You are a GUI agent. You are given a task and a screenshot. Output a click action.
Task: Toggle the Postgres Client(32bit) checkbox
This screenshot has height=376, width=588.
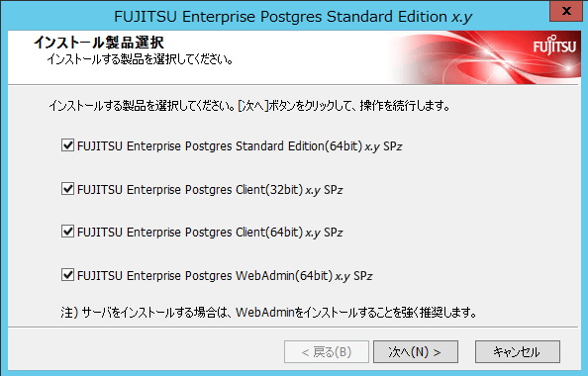[x=67, y=189]
